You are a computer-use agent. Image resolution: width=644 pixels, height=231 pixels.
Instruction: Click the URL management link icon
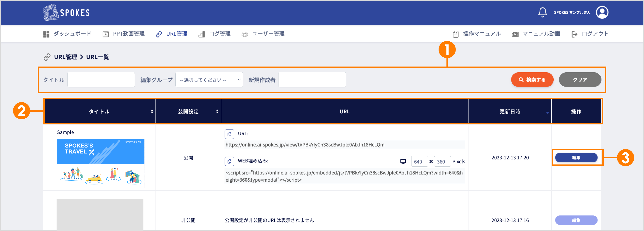click(x=159, y=34)
